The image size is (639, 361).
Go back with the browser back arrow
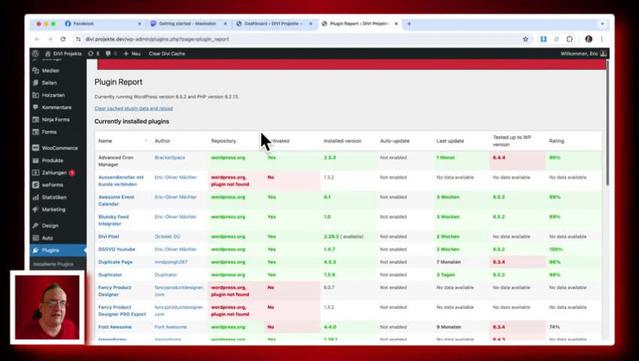pyautogui.click(x=37, y=39)
